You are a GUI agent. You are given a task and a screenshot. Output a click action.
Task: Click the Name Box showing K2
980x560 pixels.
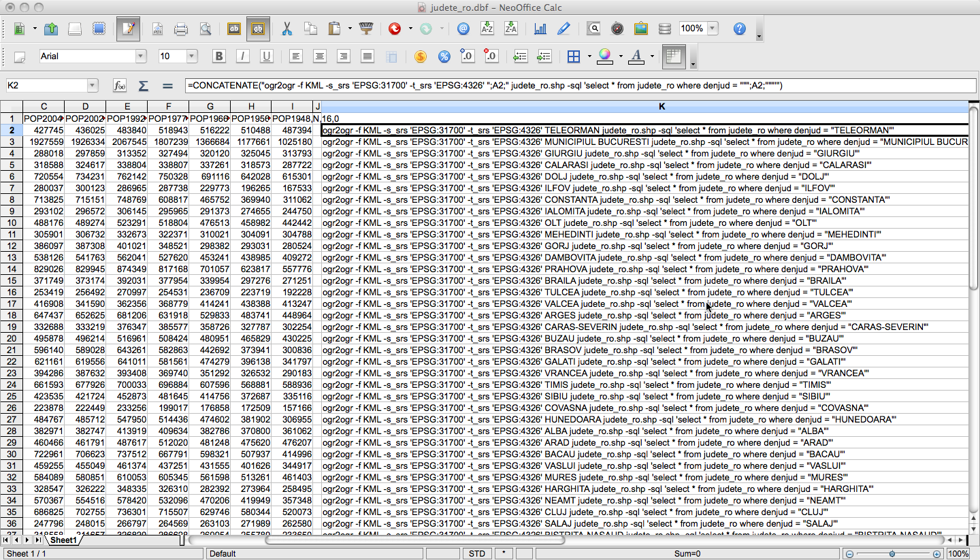46,85
